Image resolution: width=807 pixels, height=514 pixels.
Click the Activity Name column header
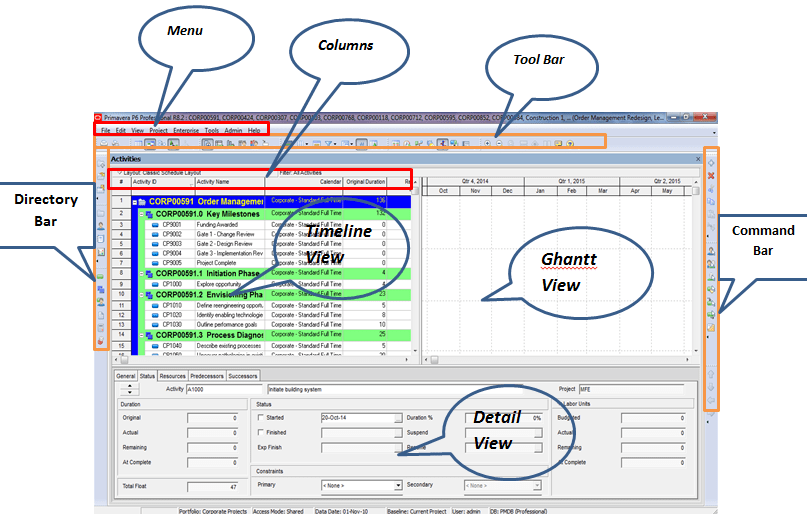coord(230,182)
